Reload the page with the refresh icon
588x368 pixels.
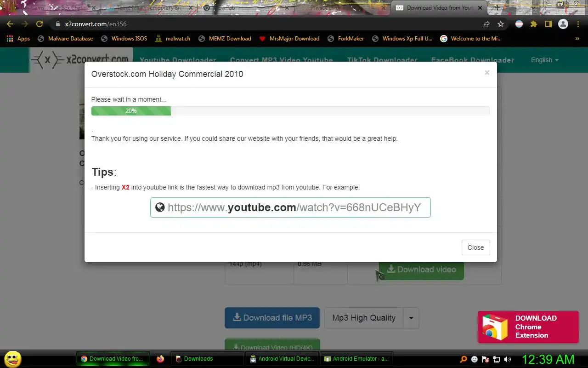point(40,24)
